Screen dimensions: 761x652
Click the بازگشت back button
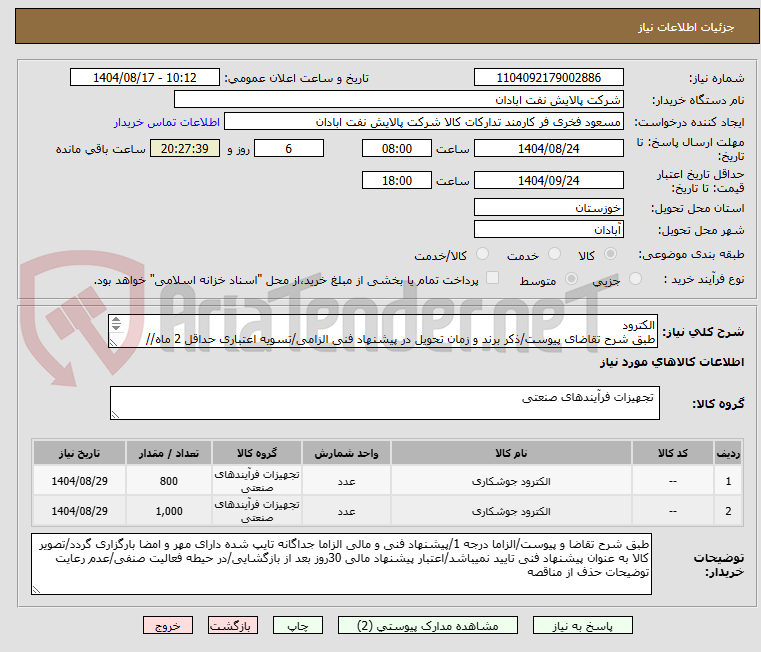point(232,625)
